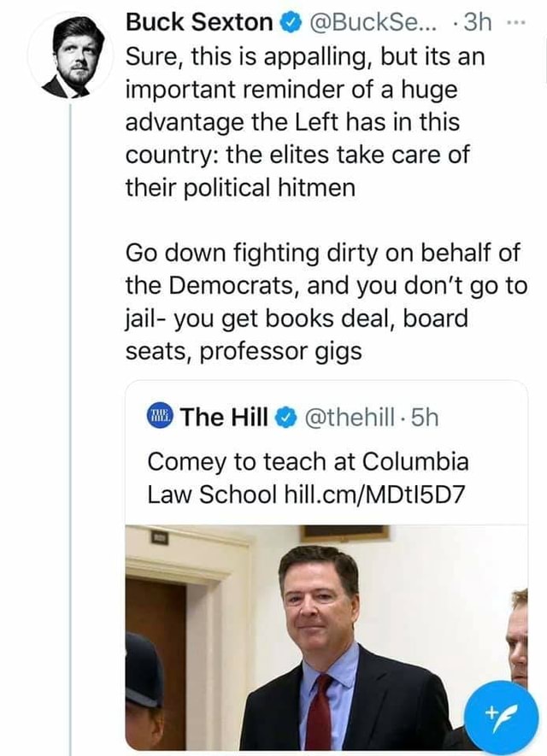
Task: Open the @thehill handle
Action: (x=349, y=417)
